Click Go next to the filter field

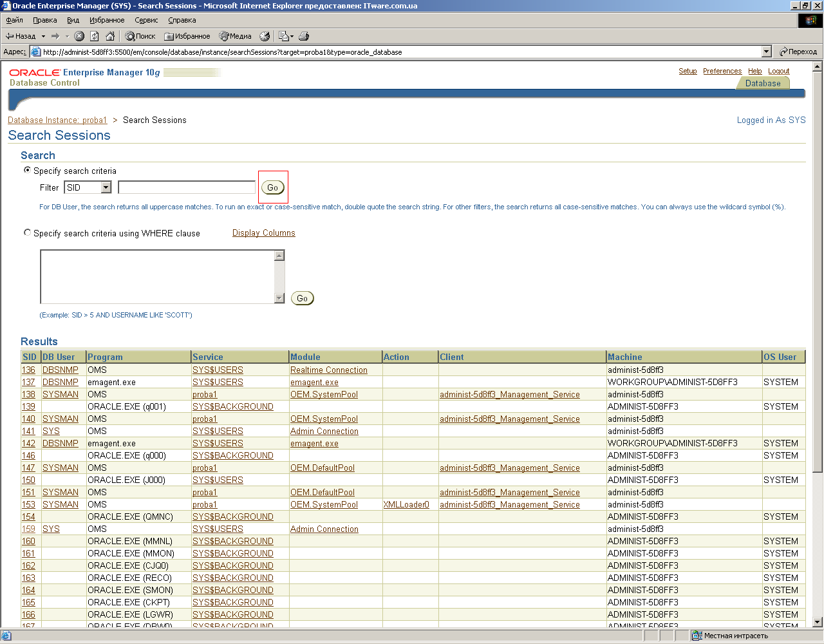coord(273,187)
